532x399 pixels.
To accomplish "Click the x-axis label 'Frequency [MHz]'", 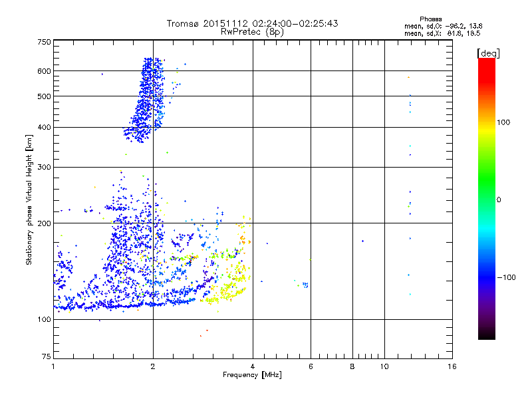I will pyautogui.click(x=252, y=375).
